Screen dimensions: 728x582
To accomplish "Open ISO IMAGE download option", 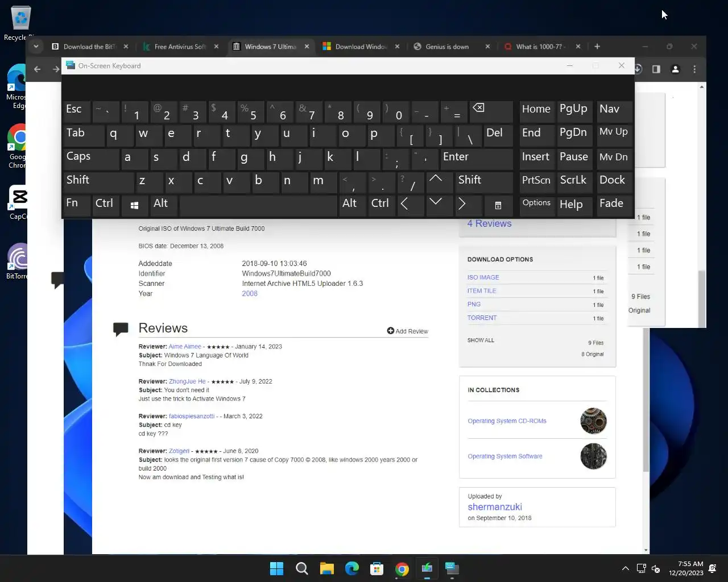I will (x=483, y=277).
